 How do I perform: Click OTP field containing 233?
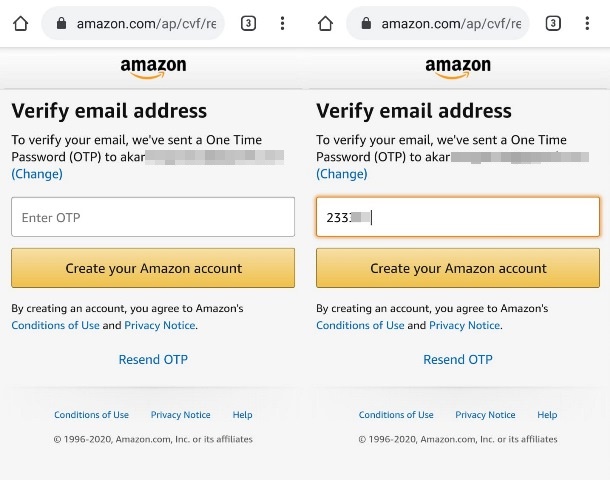[458, 217]
